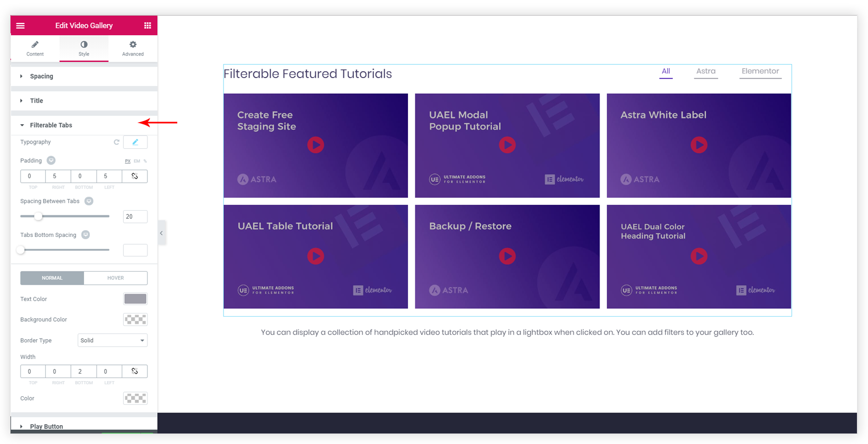868x444 pixels.
Task: Play UAEL Table Tutorial video
Action: pyautogui.click(x=316, y=256)
